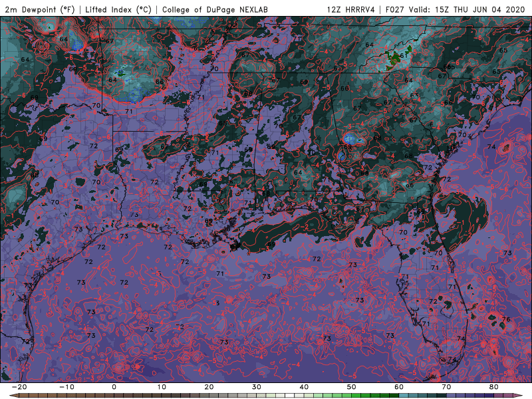Click the 10 label on the color scale
The height and width of the screenshot is (399, 532).
(162, 387)
